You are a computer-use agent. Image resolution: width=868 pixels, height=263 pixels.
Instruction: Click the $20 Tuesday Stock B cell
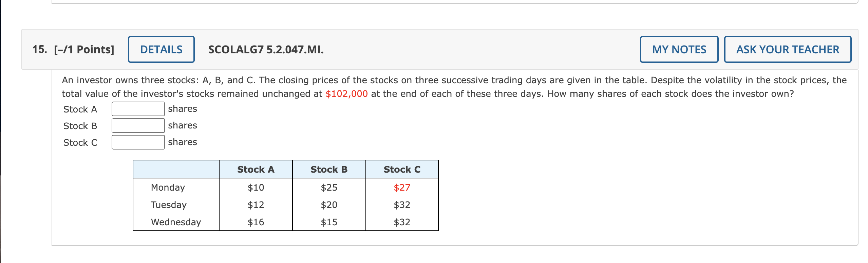coord(328,205)
